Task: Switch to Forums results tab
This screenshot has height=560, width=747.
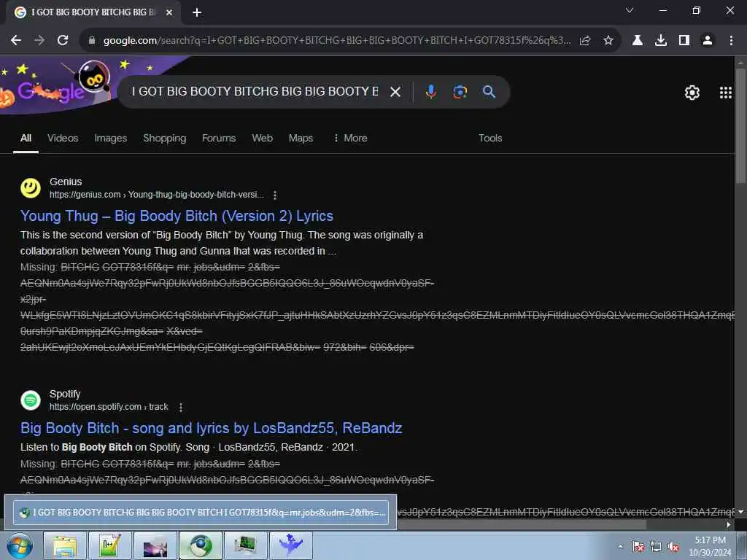Action: [219, 138]
